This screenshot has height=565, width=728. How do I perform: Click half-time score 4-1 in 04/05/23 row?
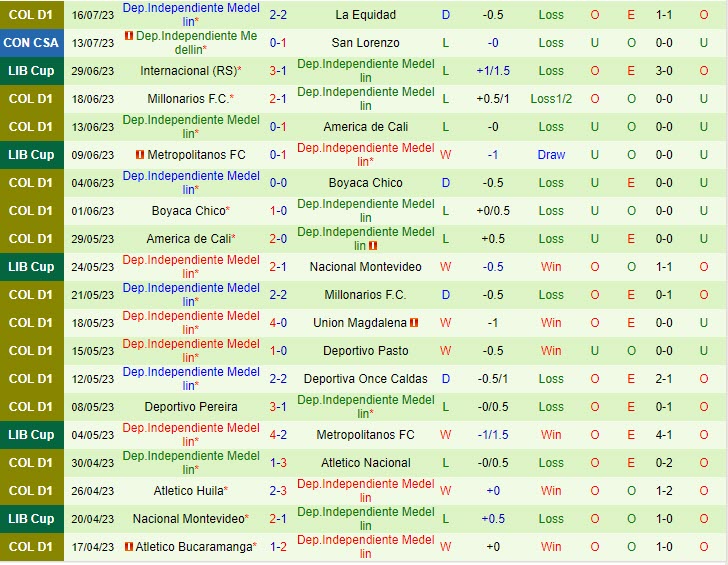pos(664,435)
